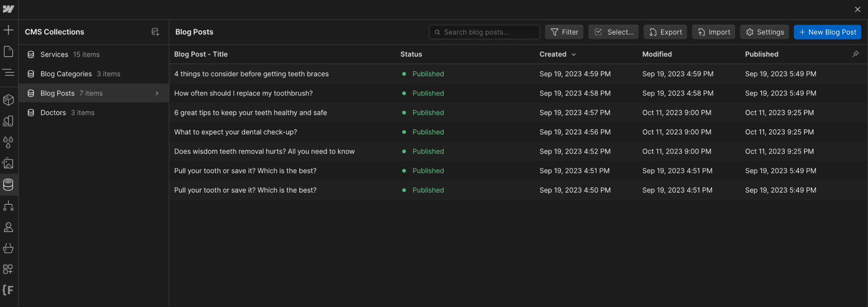
Task: Open the Ecommerce basket icon
Action: 8,248
